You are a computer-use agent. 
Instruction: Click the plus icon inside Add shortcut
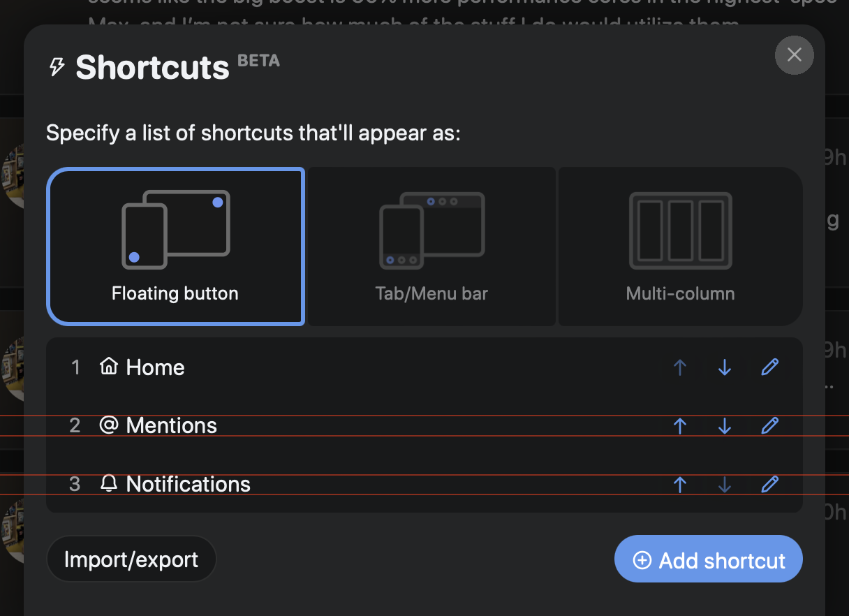[x=642, y=559]
